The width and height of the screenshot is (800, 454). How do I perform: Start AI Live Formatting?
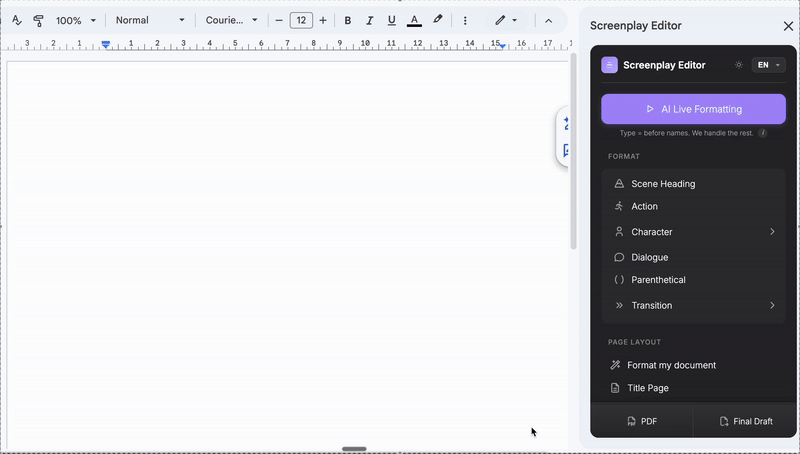click(x=693, y=109)
